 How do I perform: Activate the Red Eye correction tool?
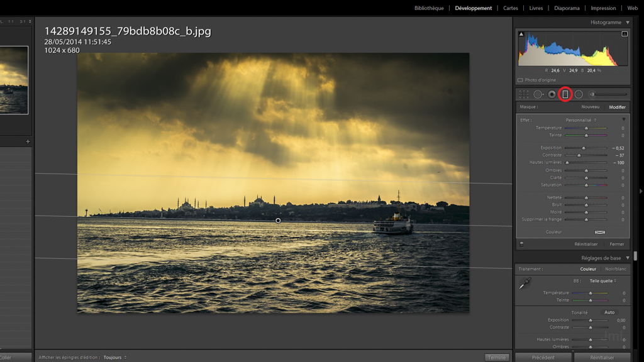[552, 94]
